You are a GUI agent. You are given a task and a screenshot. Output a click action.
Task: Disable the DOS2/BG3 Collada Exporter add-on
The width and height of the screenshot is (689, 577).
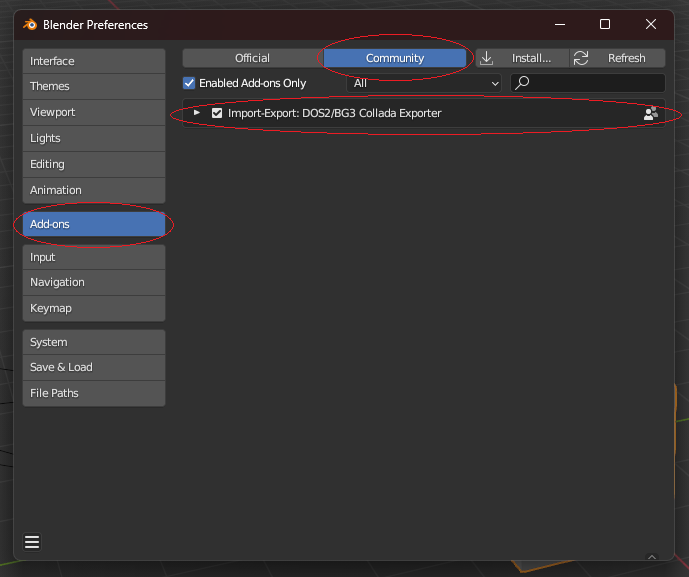click(217, 113)
